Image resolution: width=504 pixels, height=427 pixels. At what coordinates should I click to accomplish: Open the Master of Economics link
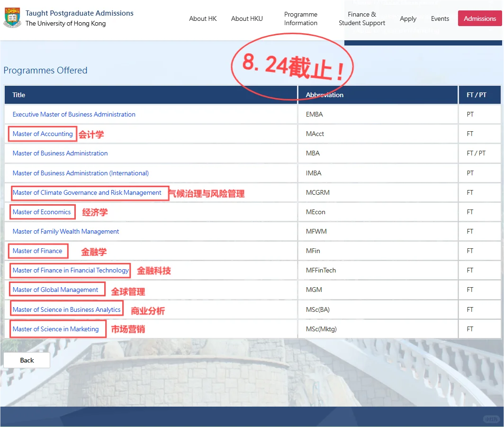pos(42,212)
